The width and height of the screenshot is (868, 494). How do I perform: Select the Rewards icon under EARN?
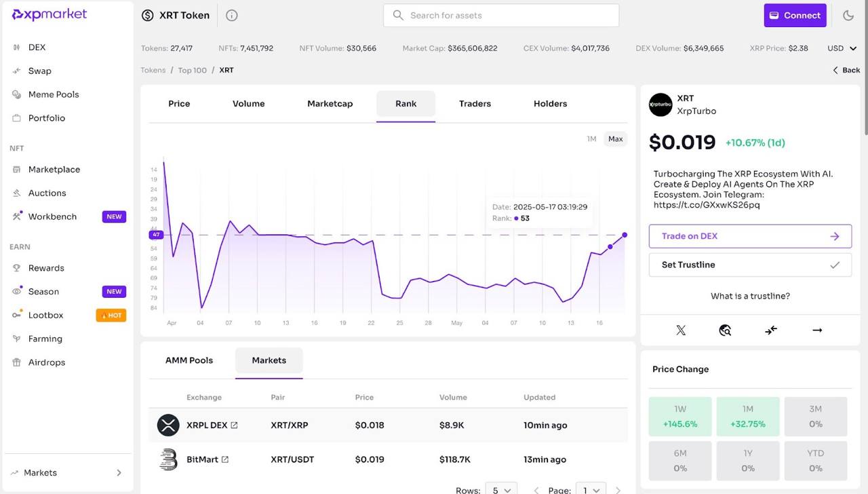click(x=16, y=267)
